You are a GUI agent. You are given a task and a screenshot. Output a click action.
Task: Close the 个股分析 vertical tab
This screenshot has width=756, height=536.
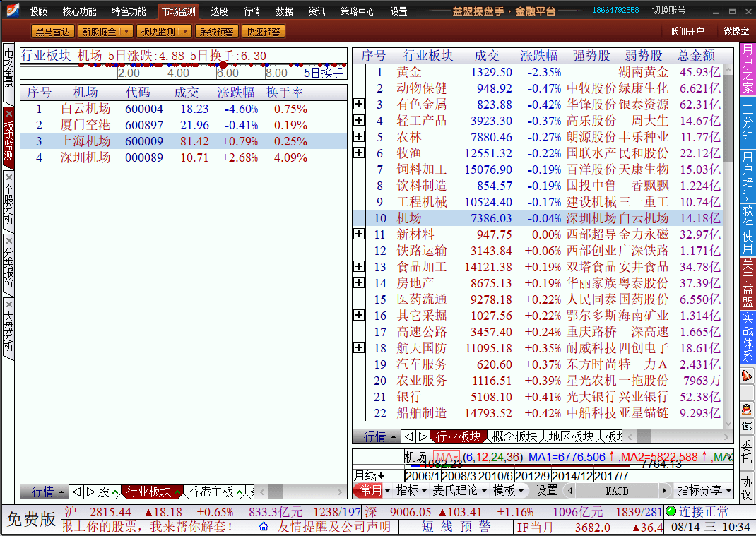(8, 177)
